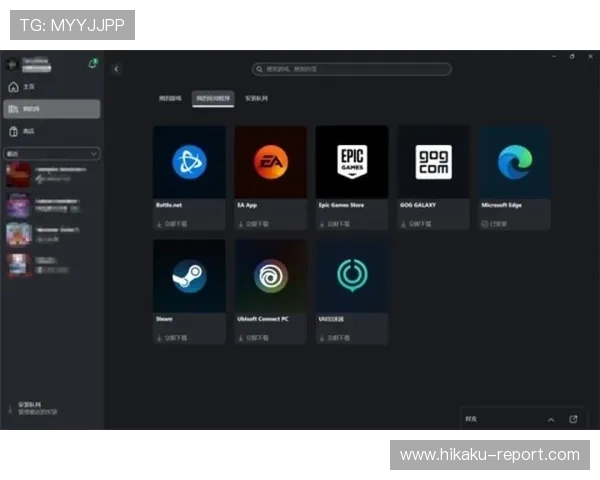Screen dimensions: 600x480
Task: Click the GOG GALAXY logo tile
Action: pos(433,162)
